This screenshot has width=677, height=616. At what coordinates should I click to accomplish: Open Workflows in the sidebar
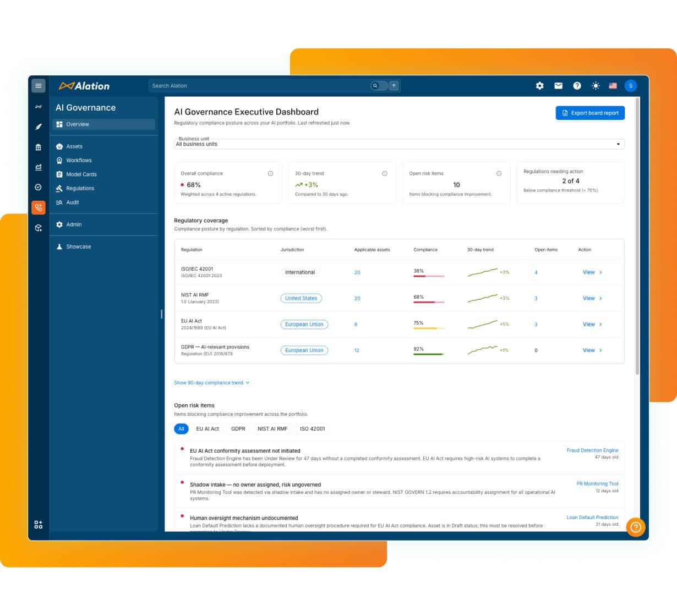103,161
